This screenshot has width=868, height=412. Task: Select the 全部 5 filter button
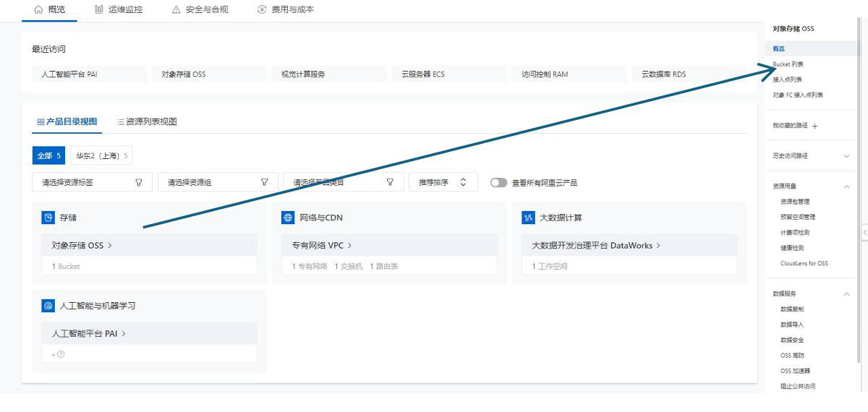point(49,156)
